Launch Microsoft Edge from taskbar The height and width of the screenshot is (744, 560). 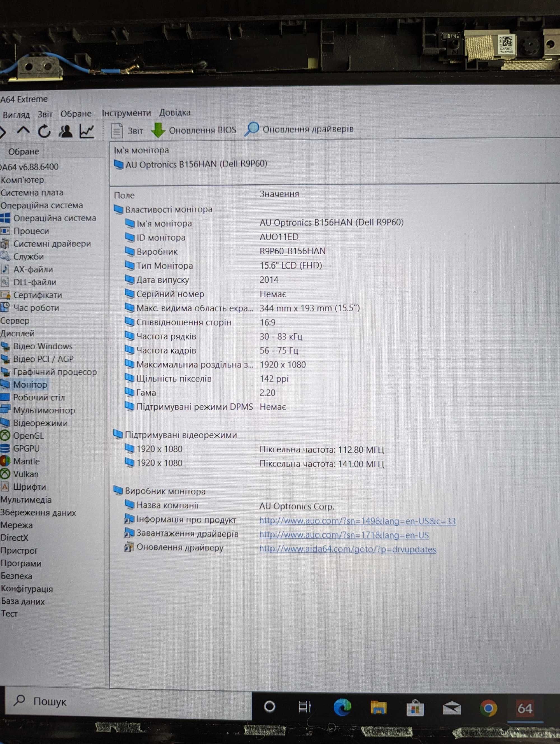point(342,707)
